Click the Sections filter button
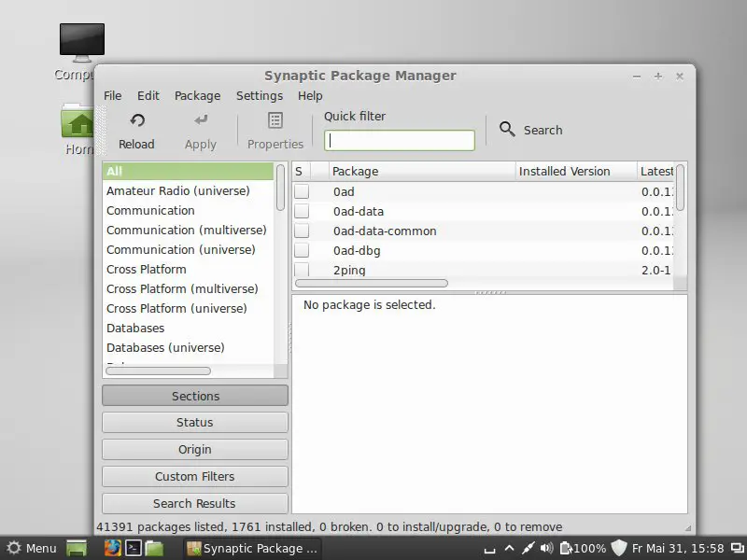 click(195, 396)
